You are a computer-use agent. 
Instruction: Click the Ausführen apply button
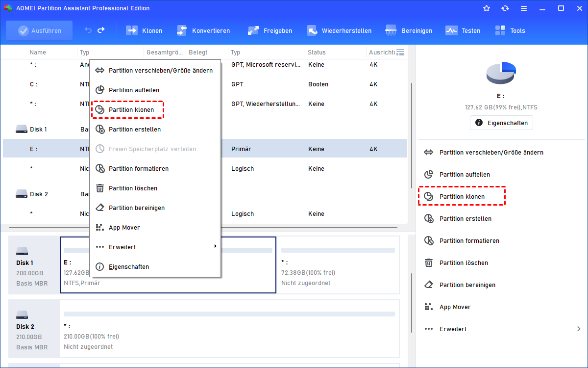click(x=39, y=30)
